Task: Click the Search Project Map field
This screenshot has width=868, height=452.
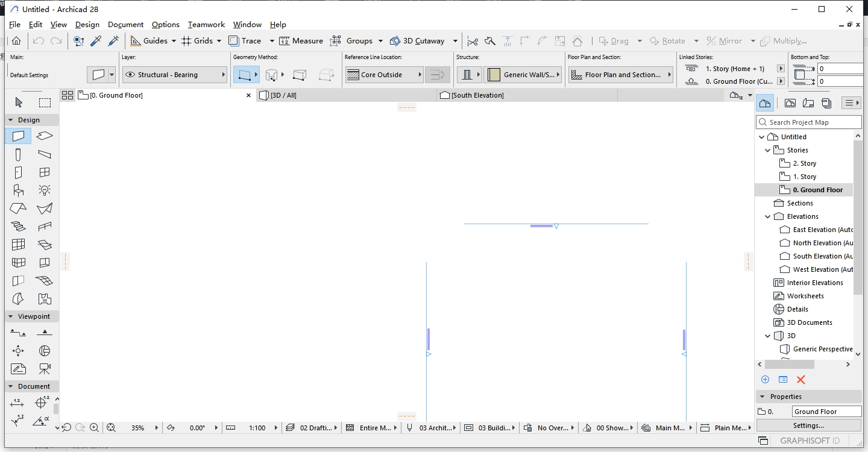Action: click(808, 122)
